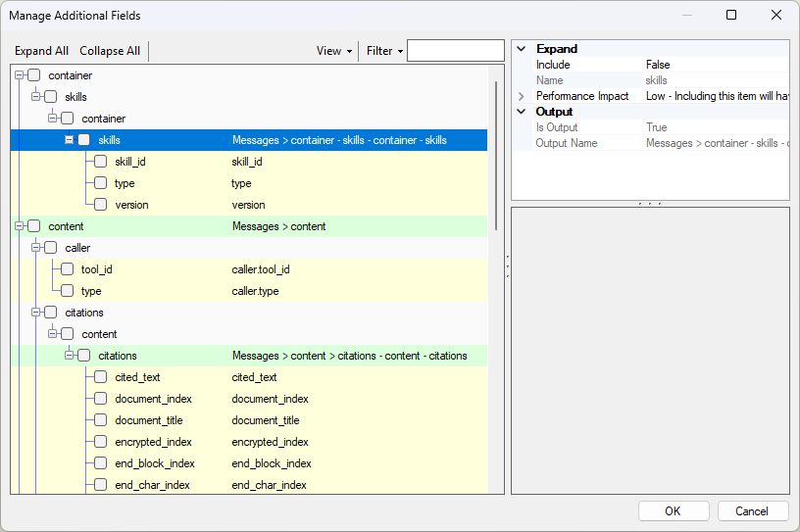This screenshot has width=800, height=532.
Task: Collapse the content node under citations
Action: tap(53, 334)
